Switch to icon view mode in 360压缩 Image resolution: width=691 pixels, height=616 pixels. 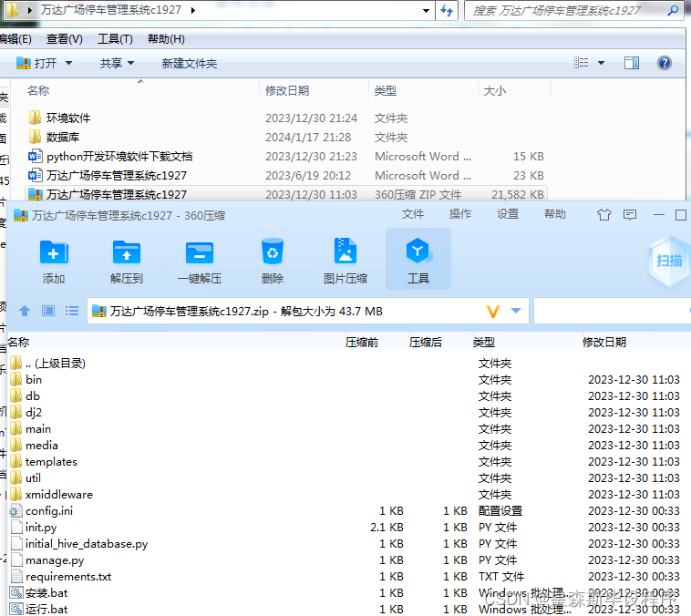click(x=48, y=311)
